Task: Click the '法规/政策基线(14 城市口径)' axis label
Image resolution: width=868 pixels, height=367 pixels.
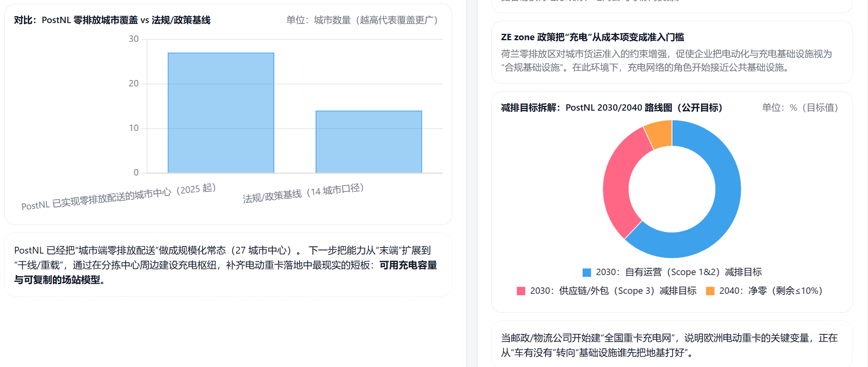Action: tap(303, 193)
